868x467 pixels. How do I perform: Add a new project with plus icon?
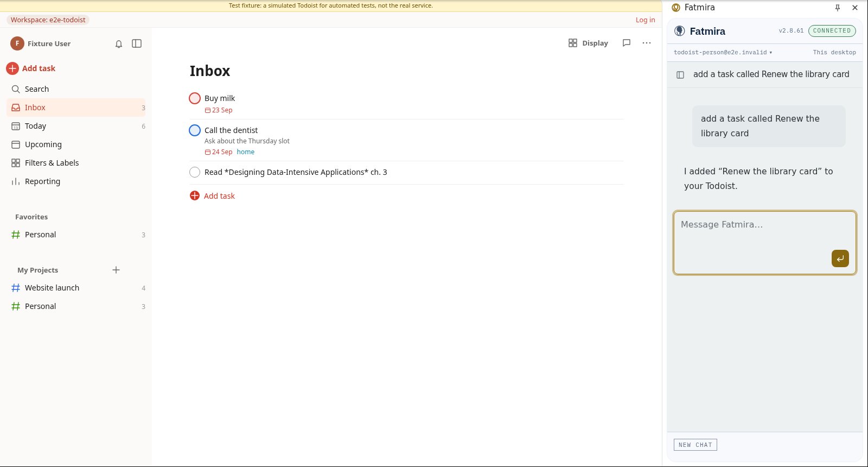pos(116,270)
